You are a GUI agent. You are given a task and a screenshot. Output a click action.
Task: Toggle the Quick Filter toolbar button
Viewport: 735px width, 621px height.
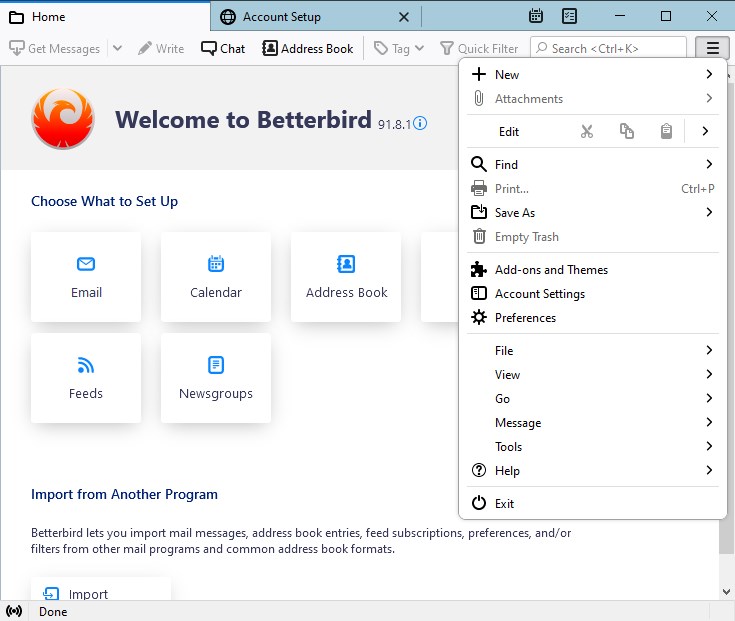(x=479, y=48)
